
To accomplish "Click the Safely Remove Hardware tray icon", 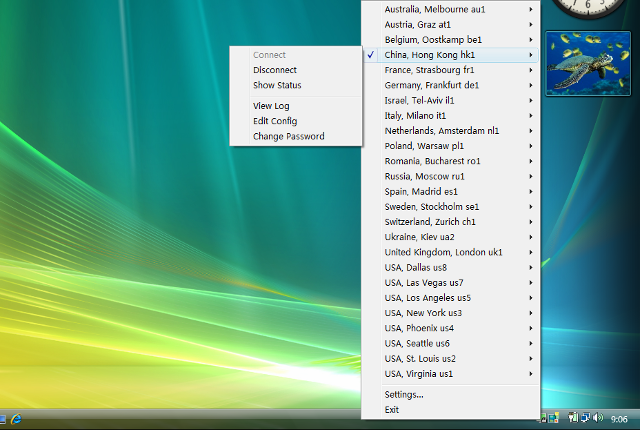I will coord(573,417).
